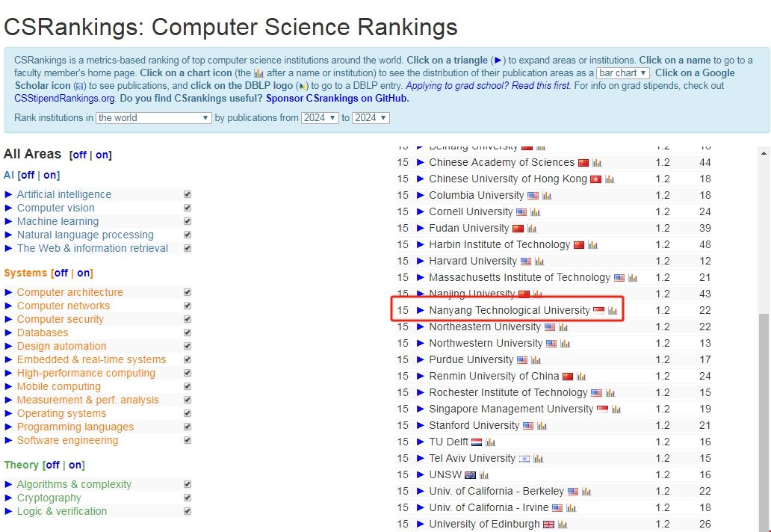Uncheck the Artificial intelligence checkbox
The height and width of the screenshot is (532, 771).
click(x=186, y=193)
